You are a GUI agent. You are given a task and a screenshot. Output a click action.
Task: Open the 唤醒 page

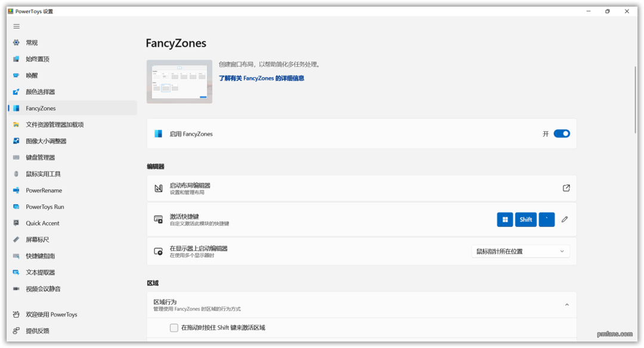[72, 75]
